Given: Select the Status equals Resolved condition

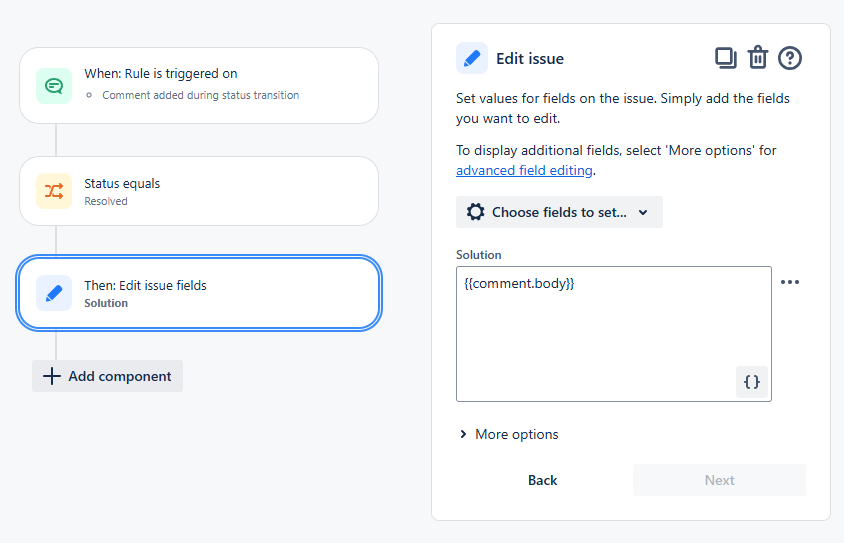Looking at the screenshot, I should (x=199, y=191).
